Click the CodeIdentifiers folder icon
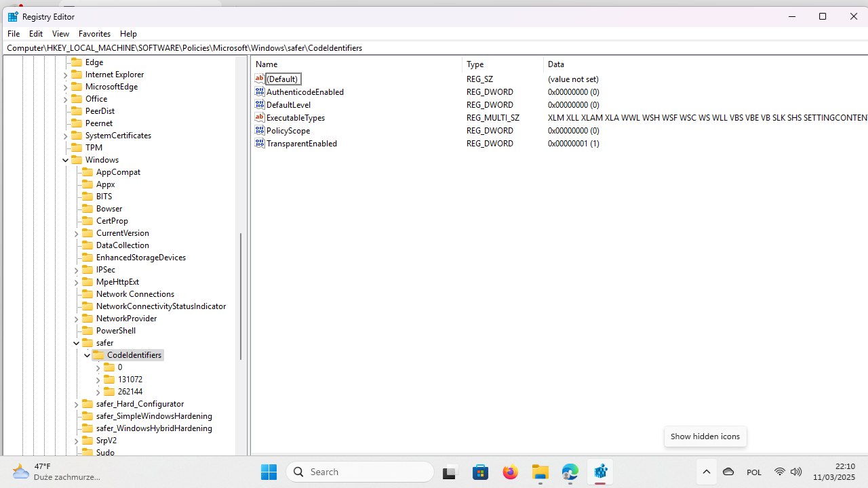868x488 pixels. click(98, 354)
